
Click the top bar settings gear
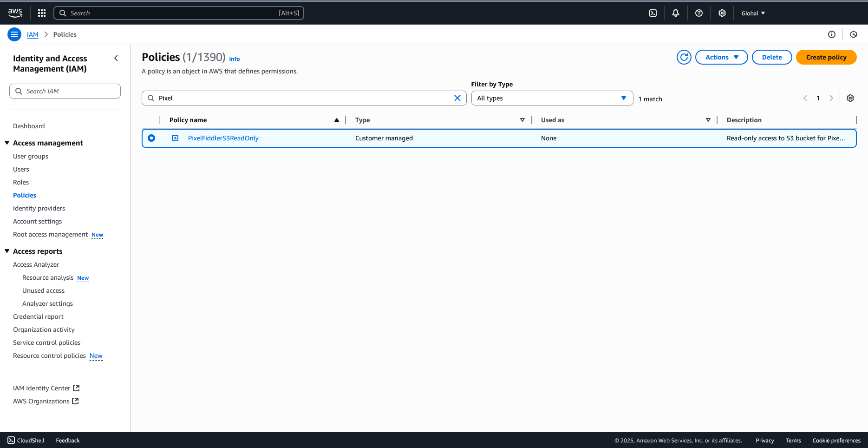tap(722, 13)
